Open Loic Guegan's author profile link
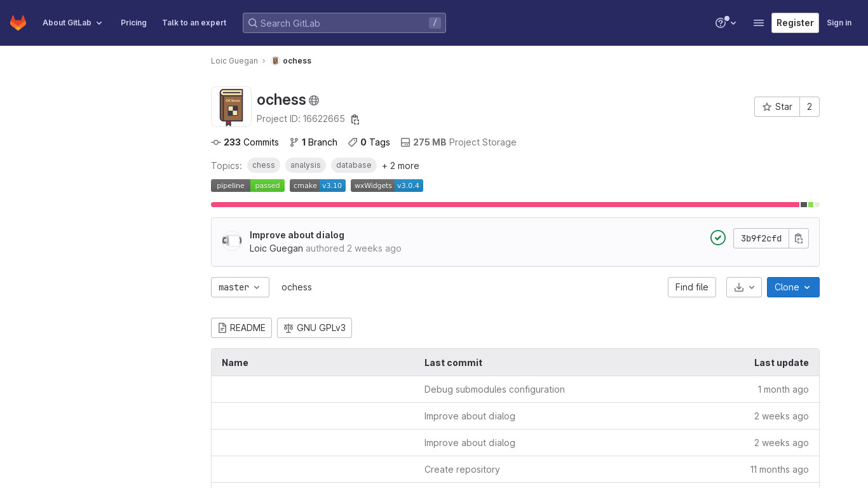 [276, 248]
